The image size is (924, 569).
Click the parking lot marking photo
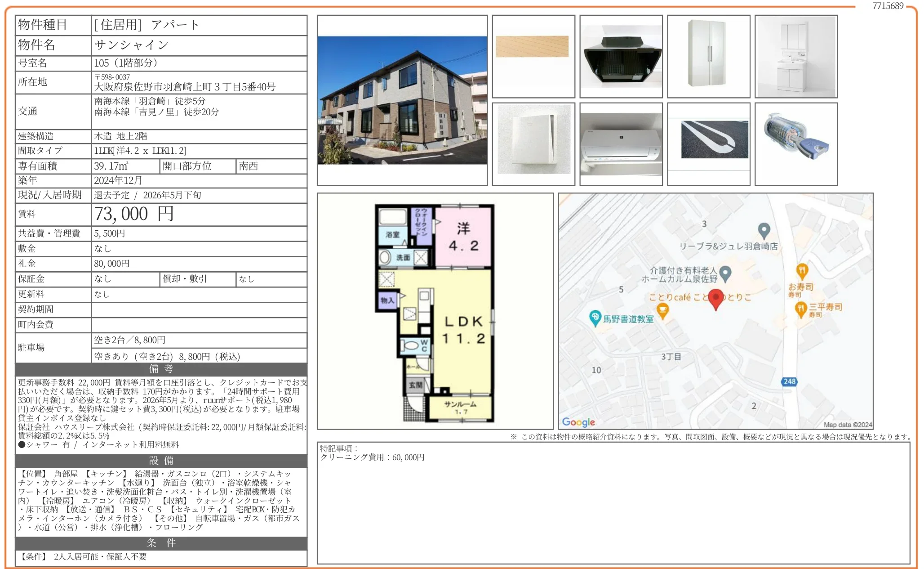click(x=708, y=144)
